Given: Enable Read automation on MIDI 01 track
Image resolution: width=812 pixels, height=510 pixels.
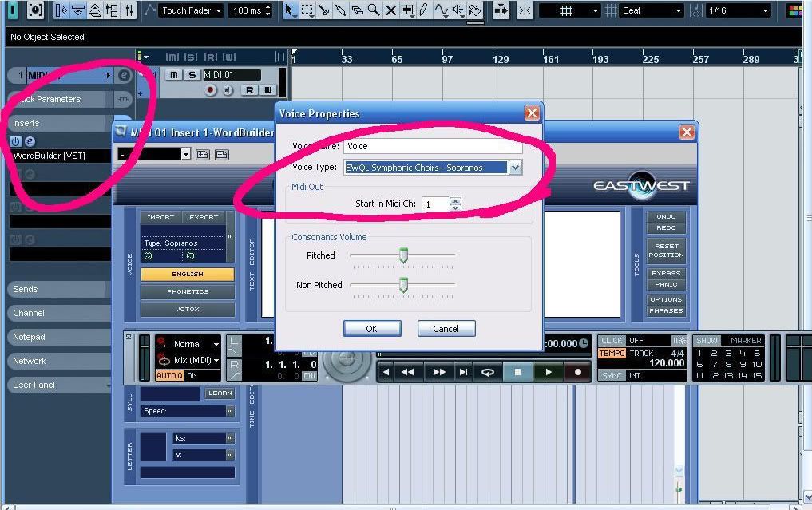Looking at the screenshot, I should pos(250,90).
